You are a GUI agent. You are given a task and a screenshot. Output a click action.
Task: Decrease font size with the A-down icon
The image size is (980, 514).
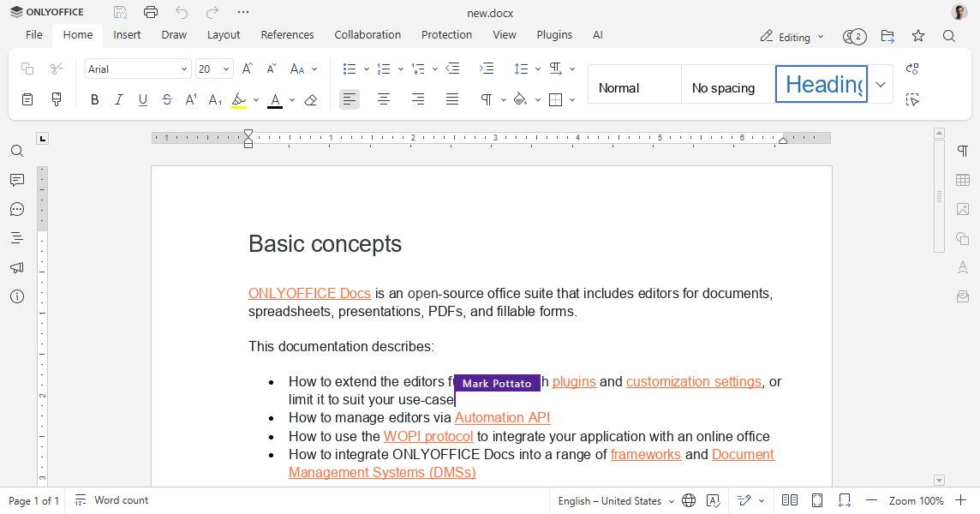272,69
